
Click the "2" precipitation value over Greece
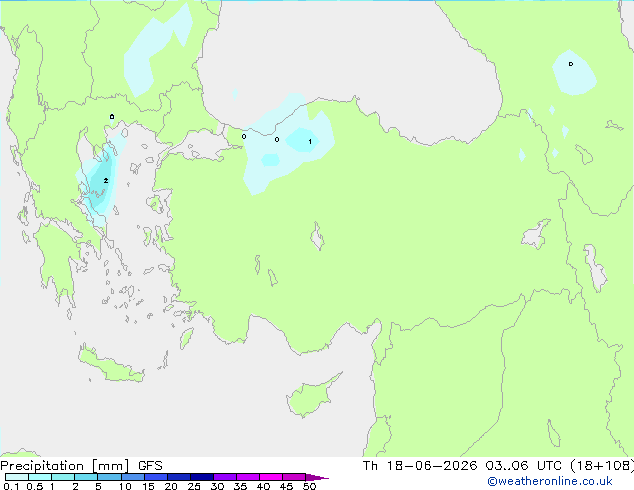pyautogui.click(x=106, y=180)
